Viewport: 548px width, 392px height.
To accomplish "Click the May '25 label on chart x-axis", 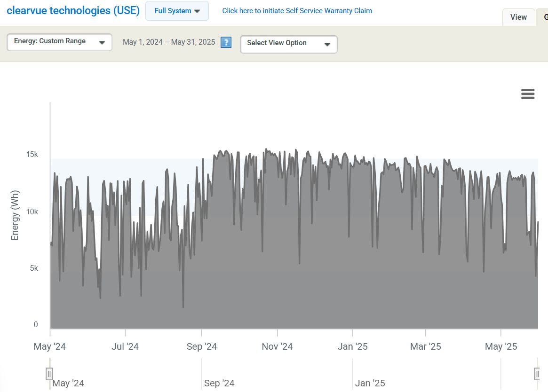I will click(500, 347).
